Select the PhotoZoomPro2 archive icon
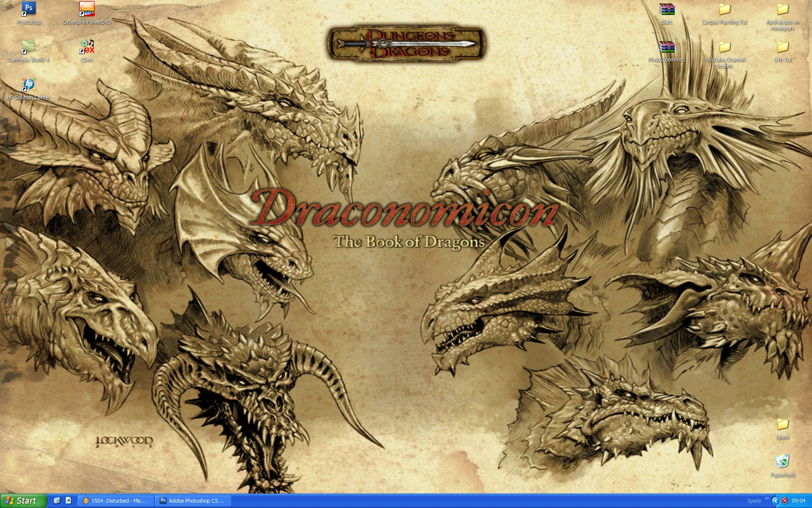This screenshot has height=508, width=812. point(667,51)
